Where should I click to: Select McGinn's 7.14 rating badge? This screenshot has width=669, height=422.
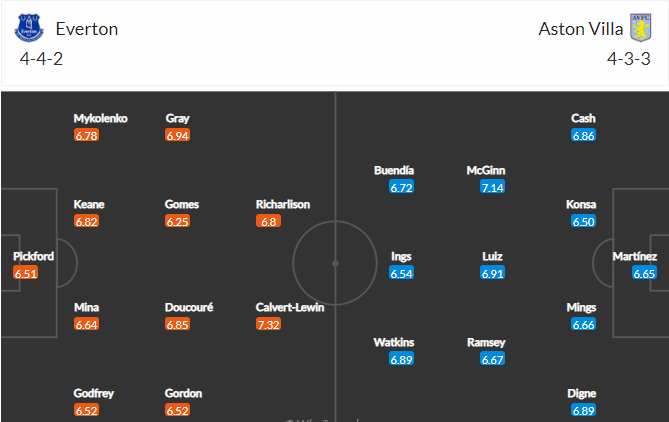pos(492,187)
